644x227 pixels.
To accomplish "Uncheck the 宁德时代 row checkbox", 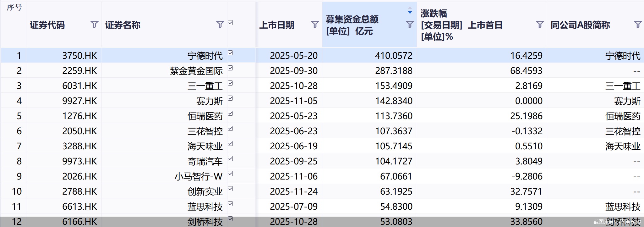I will 230,53.
